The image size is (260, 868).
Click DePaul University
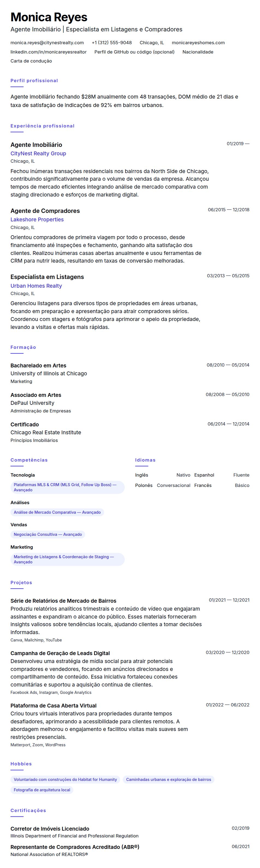point(32,403)
